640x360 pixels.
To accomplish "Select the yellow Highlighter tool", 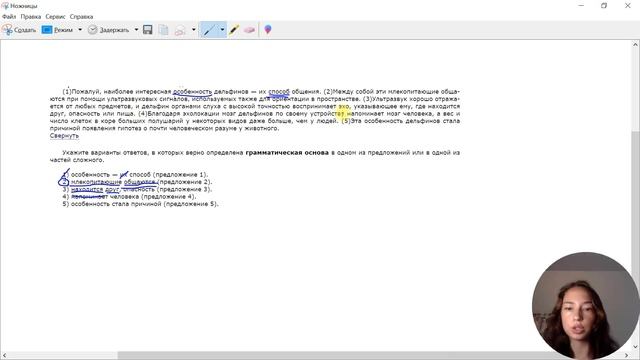I will pos(234,30).
